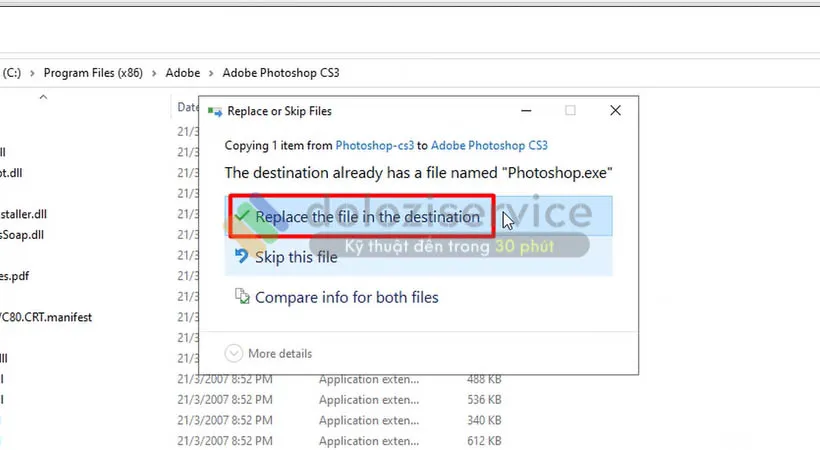Click the blue Skip arrow icon

[241, 257]
